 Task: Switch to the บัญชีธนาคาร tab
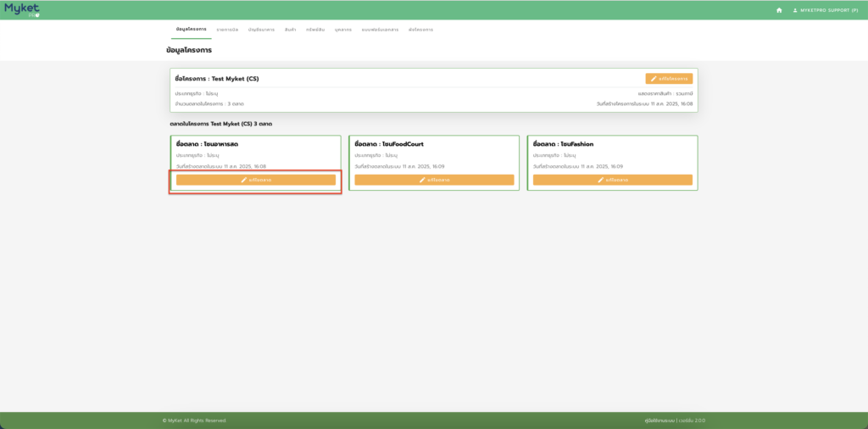click(261, 30)
